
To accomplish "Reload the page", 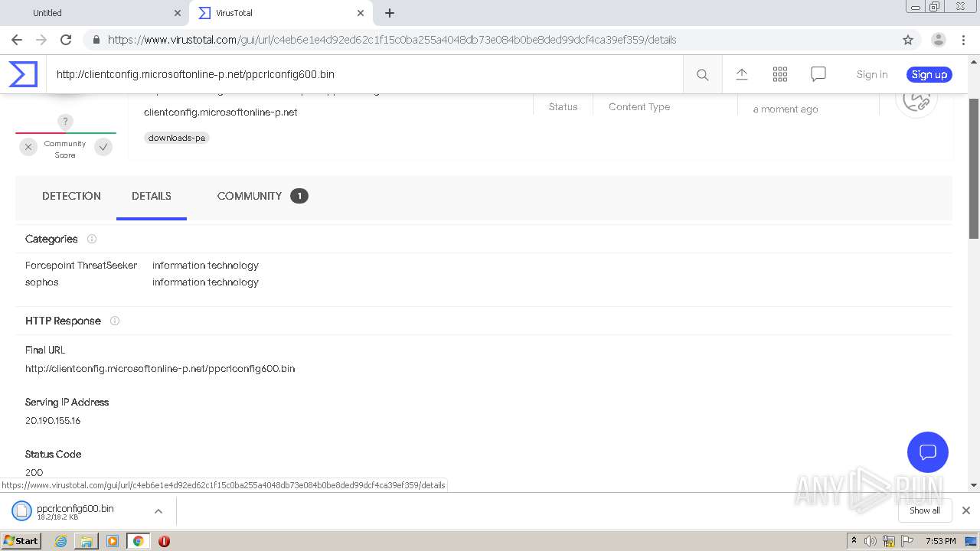I will coord(66,40).
